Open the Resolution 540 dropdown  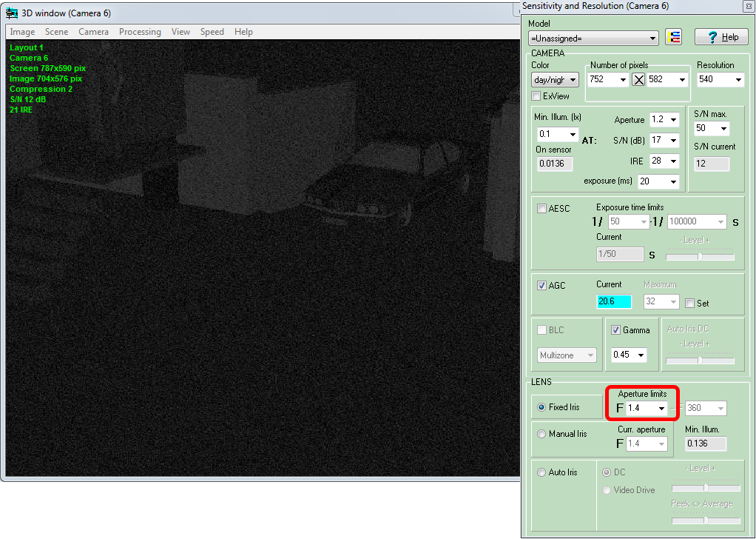[x=738, y=80]
